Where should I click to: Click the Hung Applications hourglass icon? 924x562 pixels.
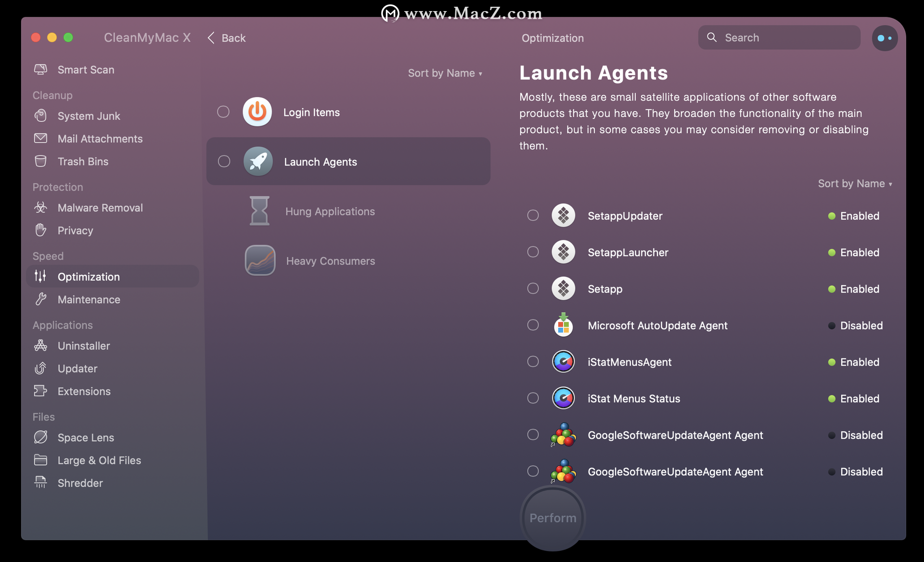(259, 211)
